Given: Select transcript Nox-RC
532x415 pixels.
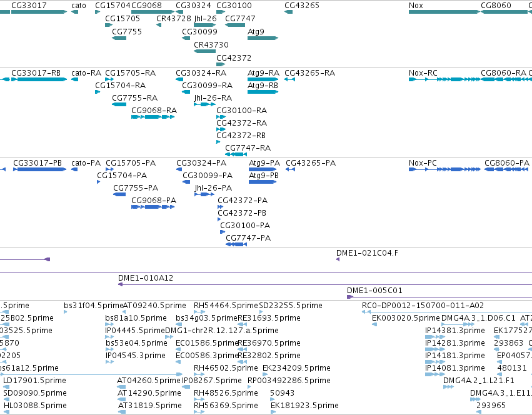Looking at the screenshot, I should tap(444, 79).
